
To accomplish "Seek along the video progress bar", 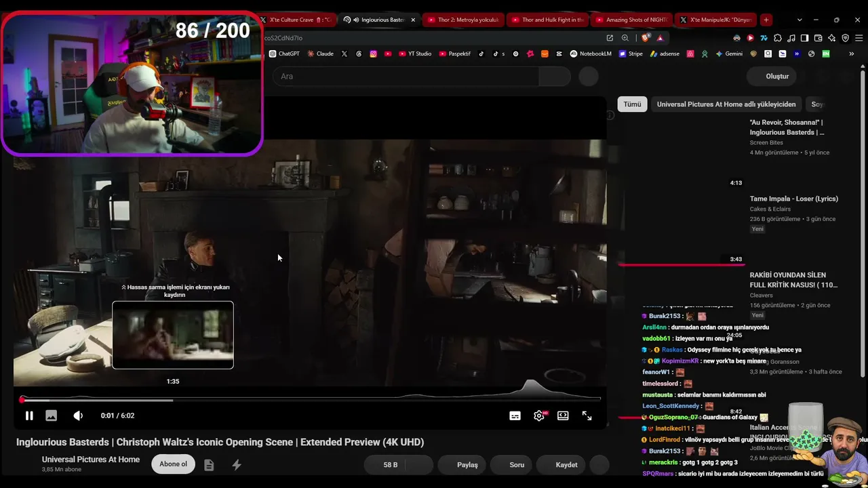I will 311,400.
